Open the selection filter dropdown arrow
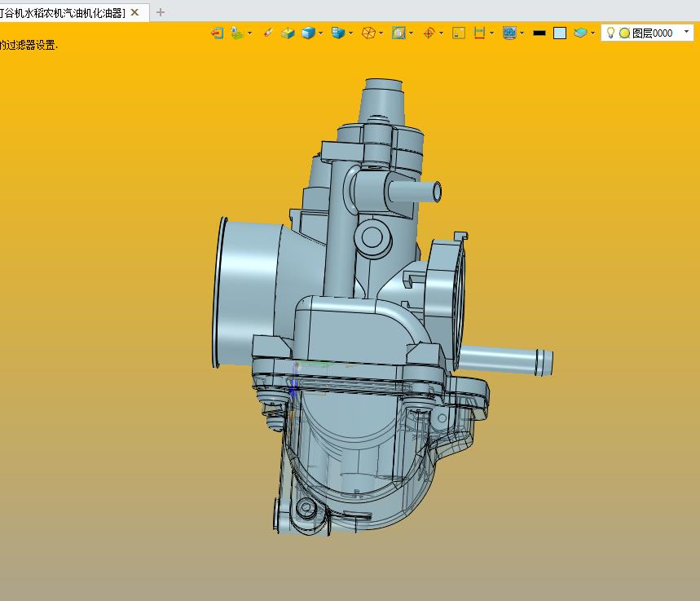Image resolution: width=700 pixels, height=601 pixels. tap(249, 33)
